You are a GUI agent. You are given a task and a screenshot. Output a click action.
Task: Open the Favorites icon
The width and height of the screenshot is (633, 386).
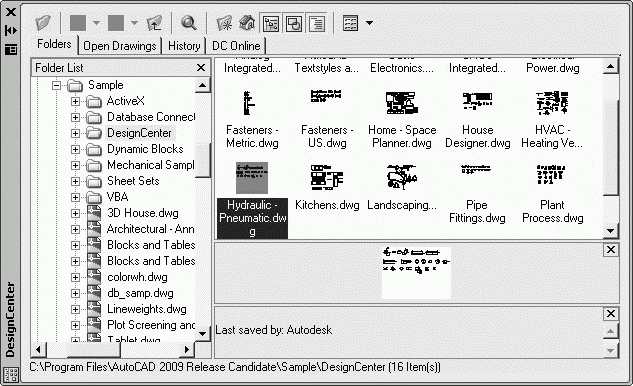(x=224, y=23)
